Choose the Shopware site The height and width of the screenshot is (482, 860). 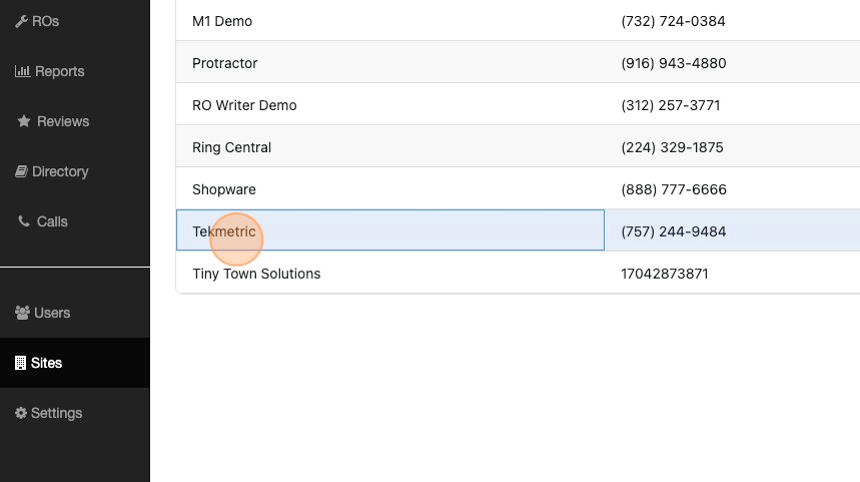224,189
